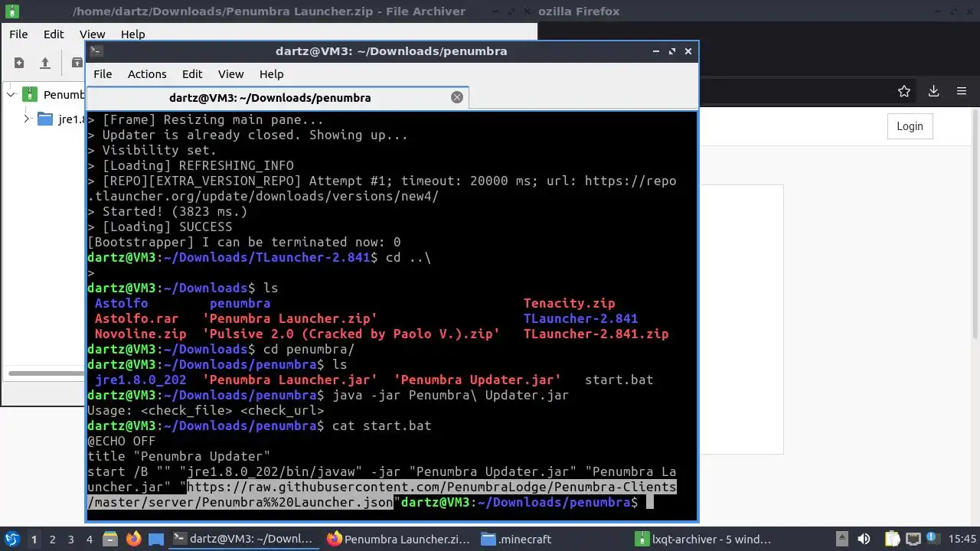
Task: Click 'Astolfo.rar' in the terminal listing
Action: click(136, 318)
